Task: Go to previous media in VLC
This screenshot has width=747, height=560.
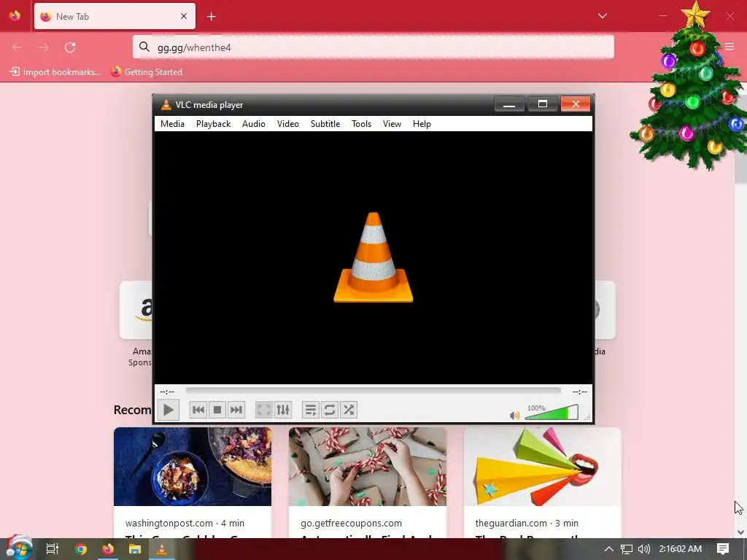Action: click(x=198, y=410)
